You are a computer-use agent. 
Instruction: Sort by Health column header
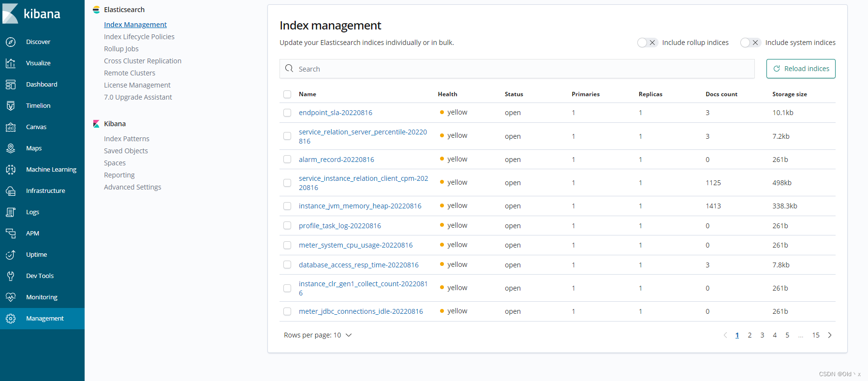point(447,94)
